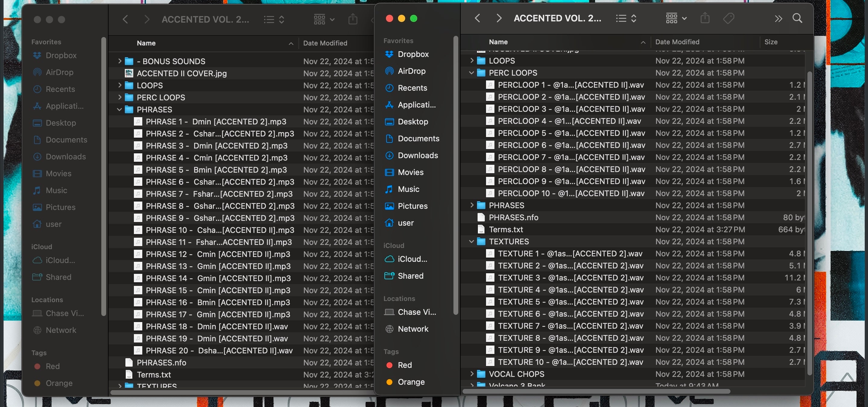Click forward arrow in front Finder window
868x407 pixels.
[499, 18]
